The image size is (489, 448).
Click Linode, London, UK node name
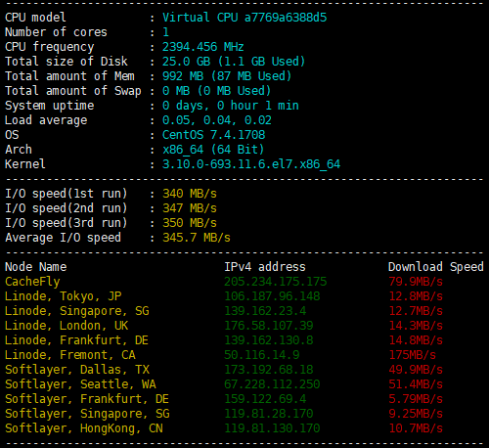tap(67, 326)
